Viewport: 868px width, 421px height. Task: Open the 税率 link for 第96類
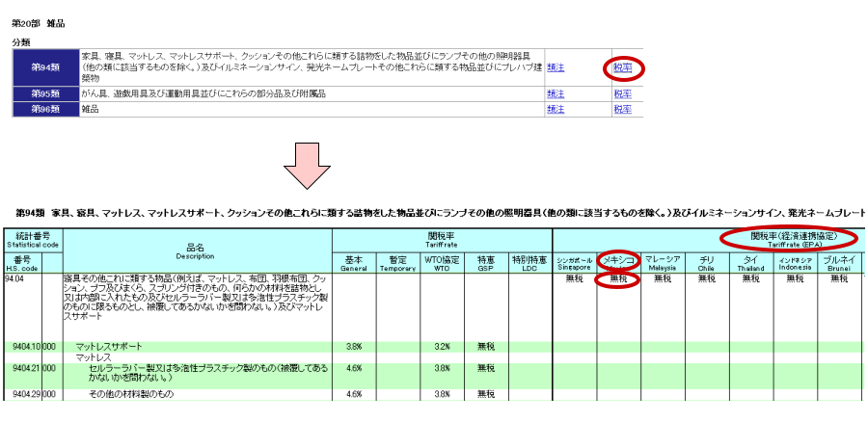(x=622, y=109)
